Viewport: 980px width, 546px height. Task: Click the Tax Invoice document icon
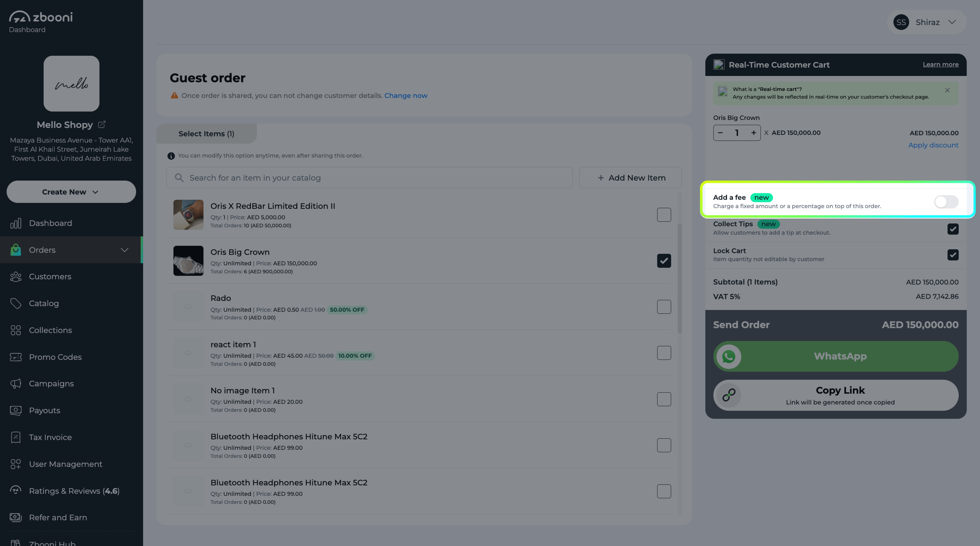16,437
